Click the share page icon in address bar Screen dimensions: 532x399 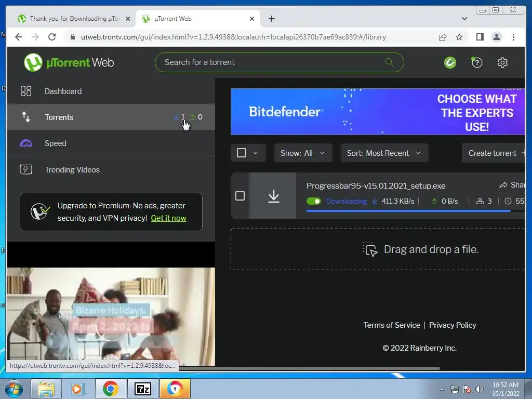pos(443,37)
